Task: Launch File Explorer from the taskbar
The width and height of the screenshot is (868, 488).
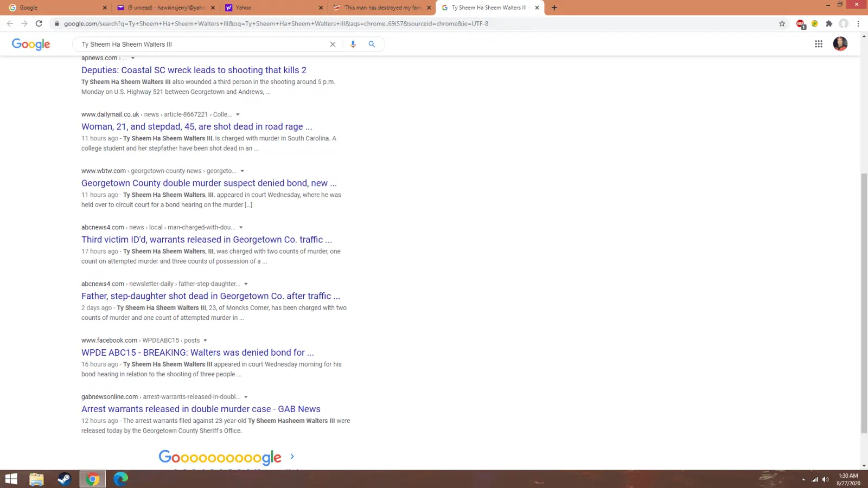Action: 36,479
